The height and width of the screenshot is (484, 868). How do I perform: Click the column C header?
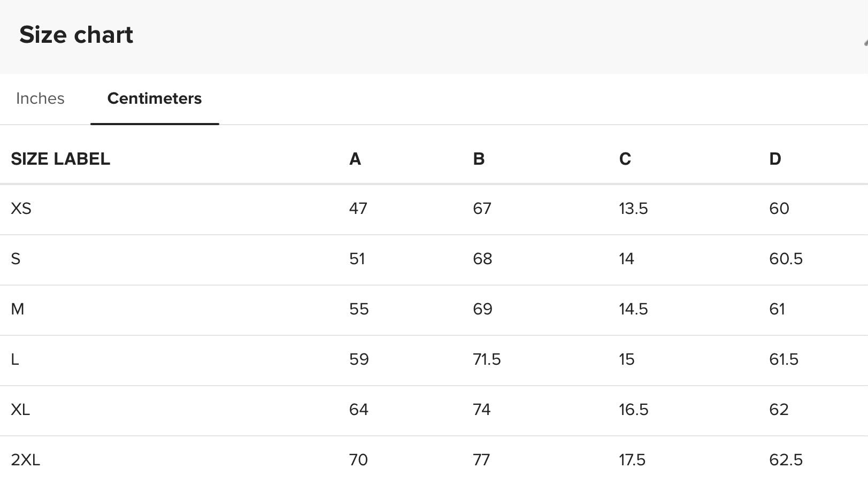pyautogui.click(x=625, y=159)
